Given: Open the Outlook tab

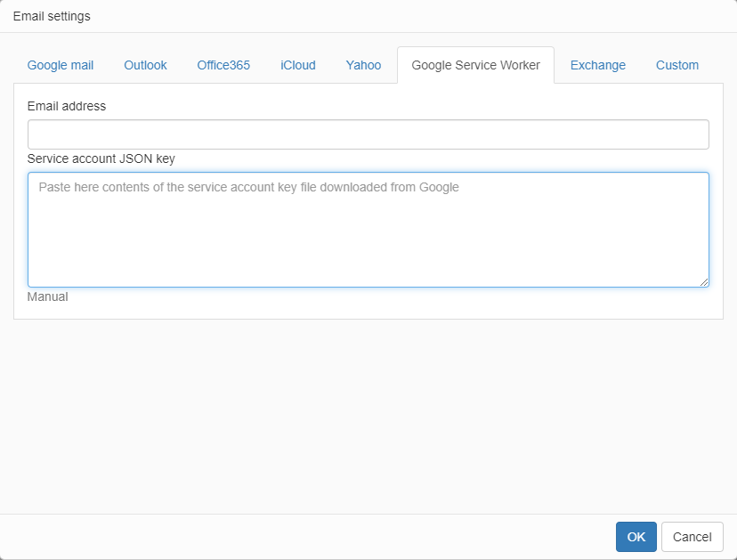Looking at the screenshot, I should pos(145,65).
